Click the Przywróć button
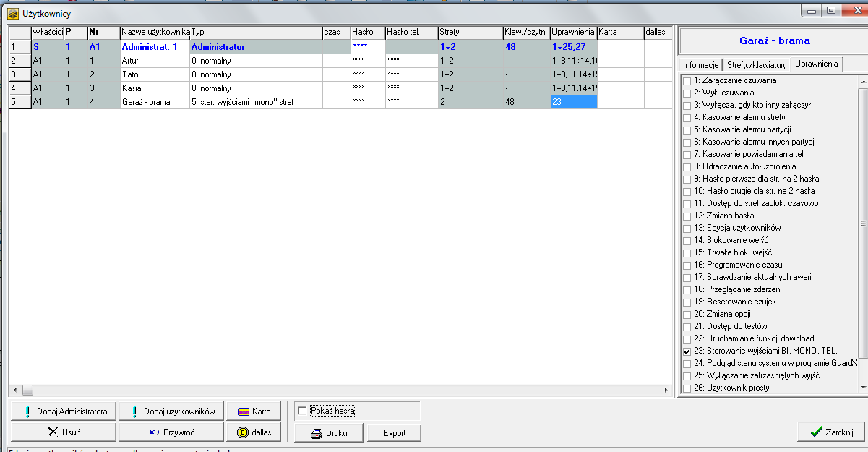The height and width of the screenshot is (452, 868). coord(171,432)
